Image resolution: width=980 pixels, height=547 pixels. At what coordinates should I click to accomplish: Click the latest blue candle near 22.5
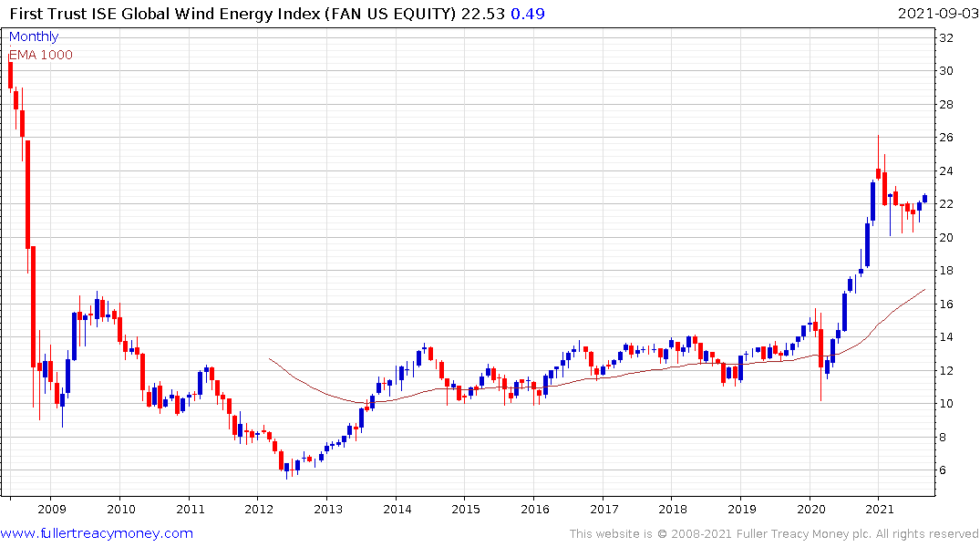pos(925,199)
